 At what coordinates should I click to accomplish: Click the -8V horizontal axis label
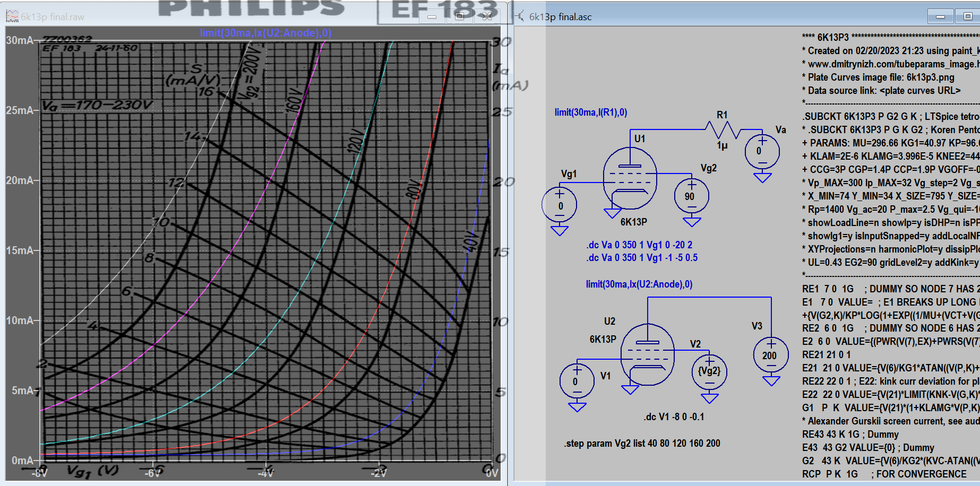pyautogui.click(x=40, y=473)
